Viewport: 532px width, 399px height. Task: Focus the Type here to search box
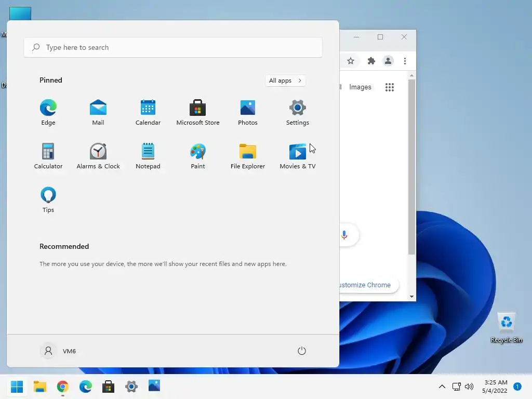coord(173,47)
